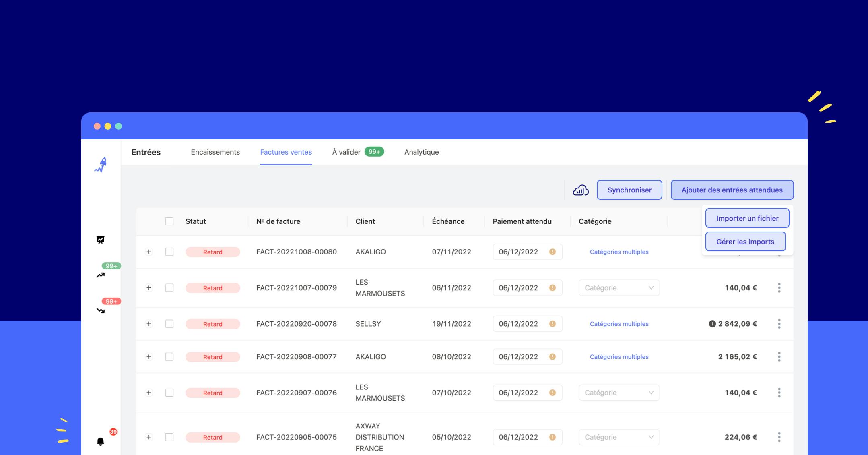The width and height of the screenshot is (868, 455).
Task: Check the box for invoice FACT-20221008-00080
Action: (x=169, y=252)
